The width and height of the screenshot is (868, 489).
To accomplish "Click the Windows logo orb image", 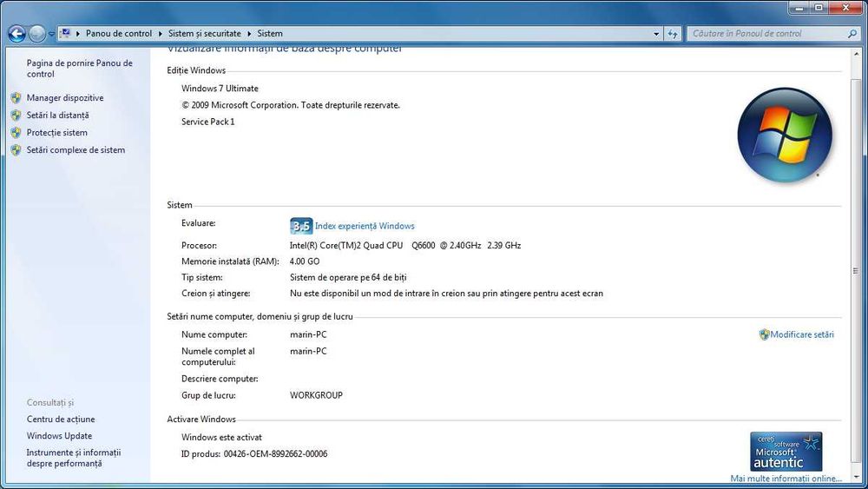I will tap(785, 135).
